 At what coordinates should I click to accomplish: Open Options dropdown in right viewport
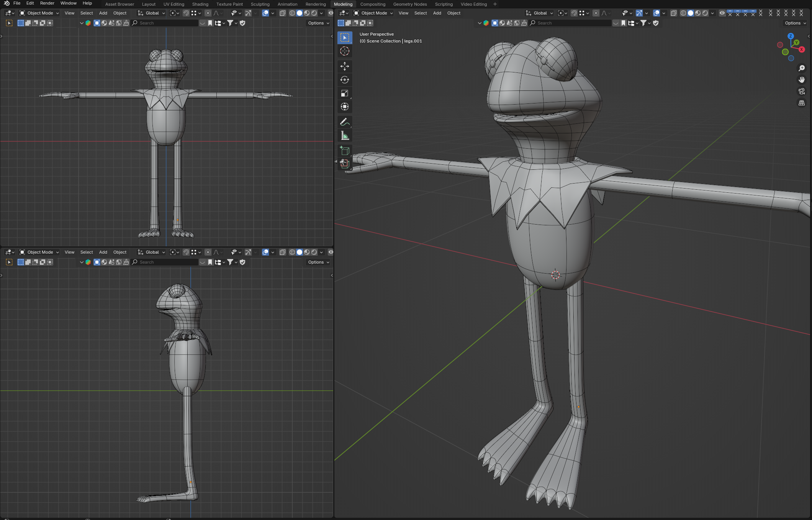click(796, 23)
